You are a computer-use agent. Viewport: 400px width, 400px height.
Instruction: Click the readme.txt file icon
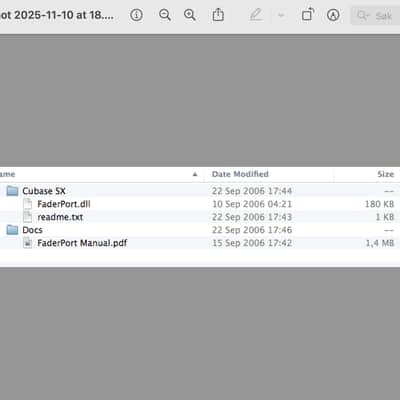point(28,217)
